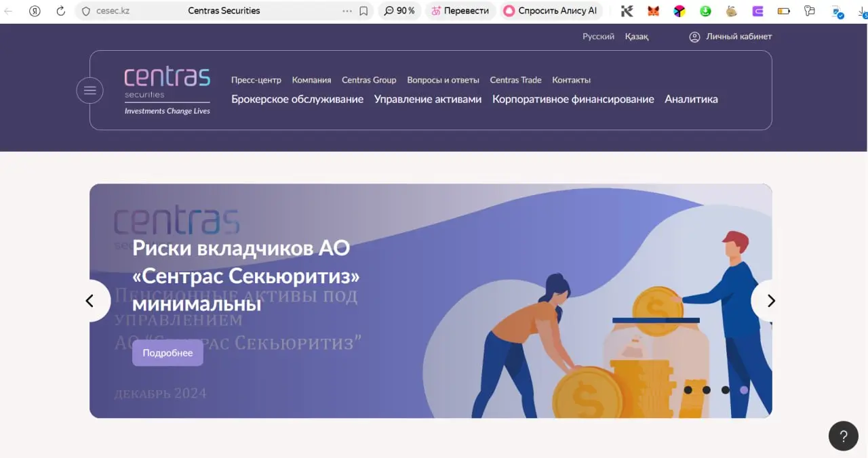Image resolution: width=868 pixels, height=458 pixels.
Task: Open the Компания menu item
Action: click(311, 80)
